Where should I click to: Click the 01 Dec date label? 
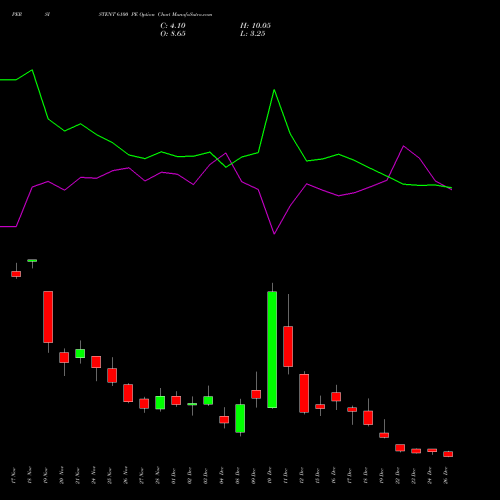click(174, 476)
